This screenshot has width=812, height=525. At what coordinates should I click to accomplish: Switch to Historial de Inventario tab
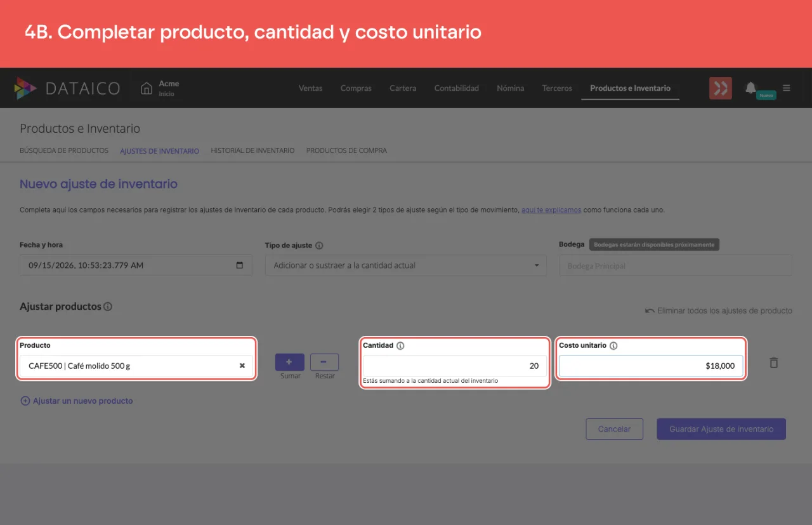[252, 151]
